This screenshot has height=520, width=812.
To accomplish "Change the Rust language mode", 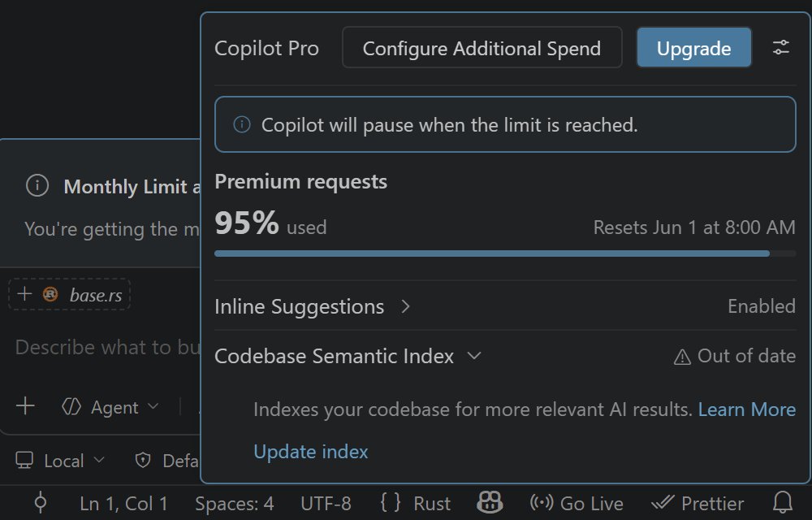I will point(416,503).
